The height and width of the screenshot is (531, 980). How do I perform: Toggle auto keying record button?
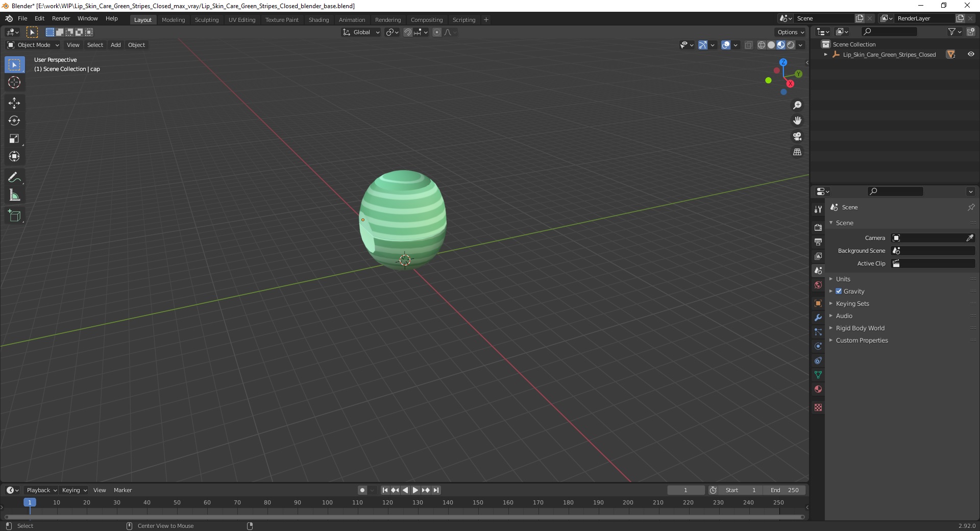tap(362, 490)
